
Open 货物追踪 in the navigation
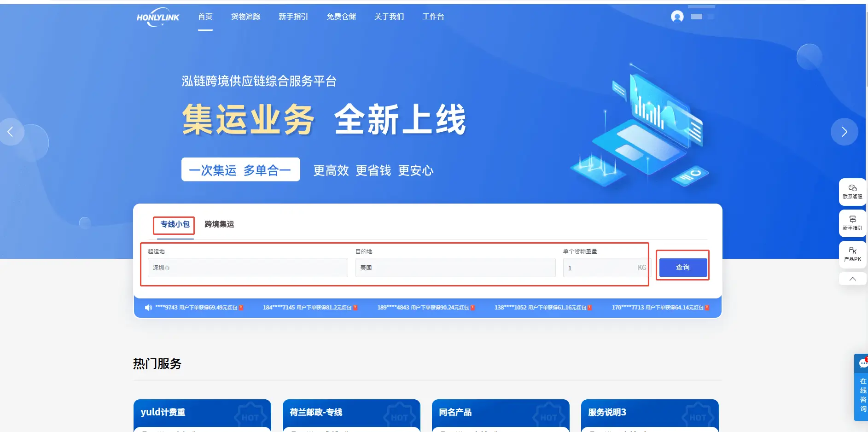[x=245, y=17]
